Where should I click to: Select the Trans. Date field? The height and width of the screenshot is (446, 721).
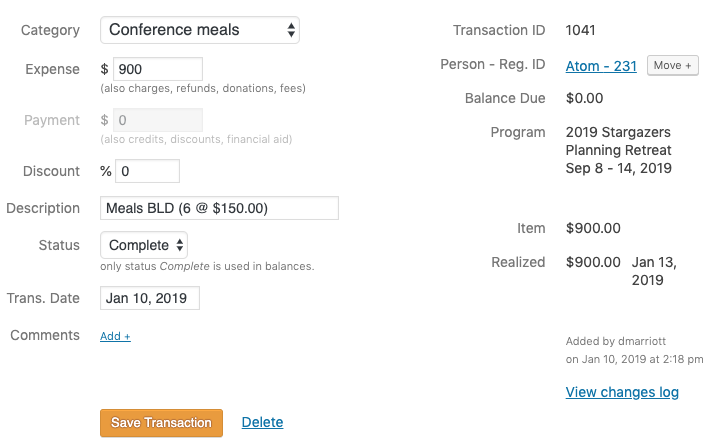coord(150,298)
